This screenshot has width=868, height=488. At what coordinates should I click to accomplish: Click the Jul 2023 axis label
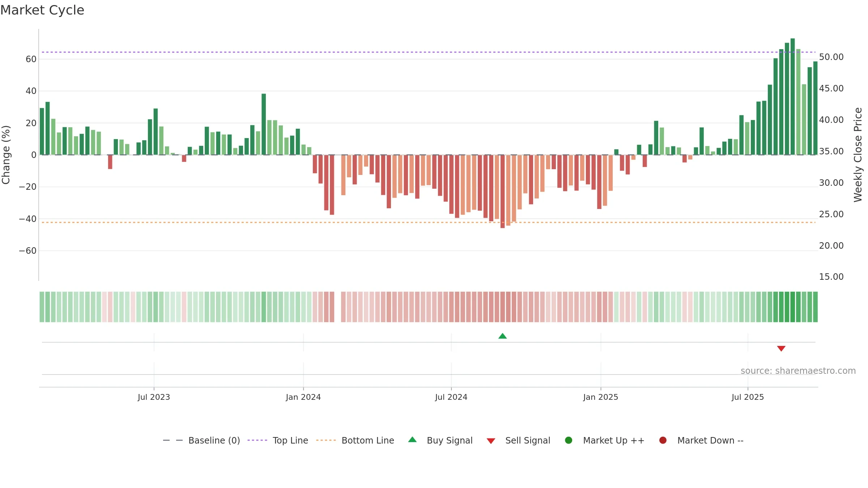[154, 397]
